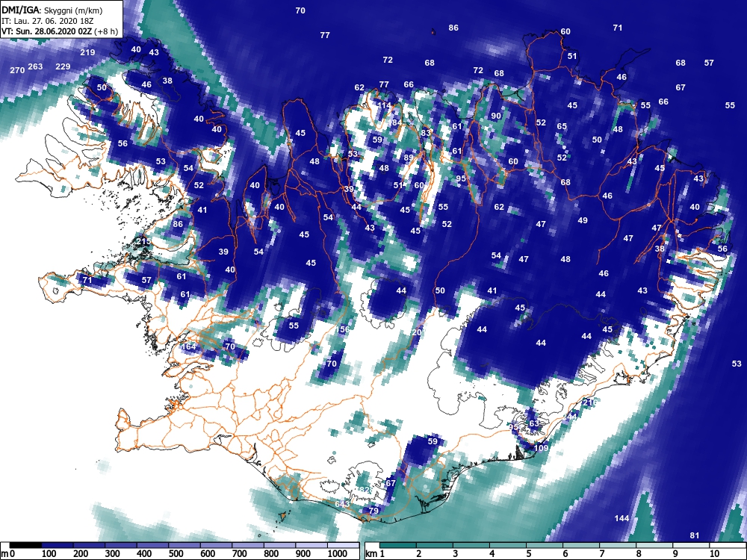Click the 184 visibility value
This screenshot has height=560, width=747.
(x=394, y=122)
